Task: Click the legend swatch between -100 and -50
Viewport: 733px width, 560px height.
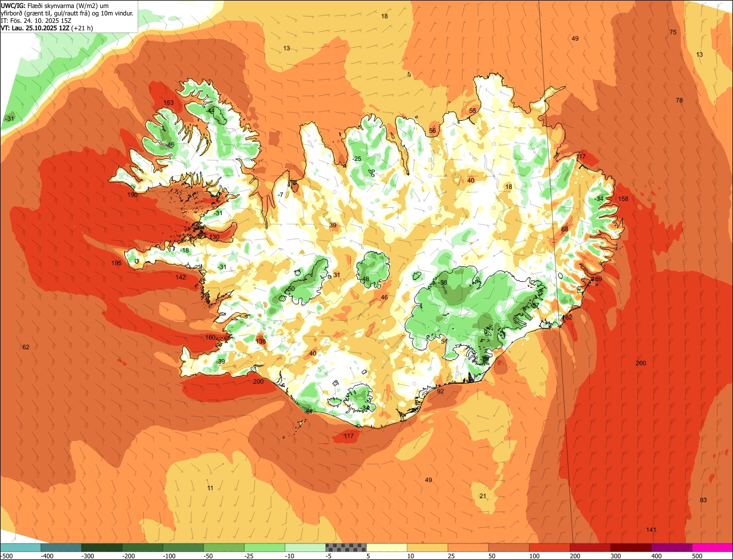Action: coord(183,547)
